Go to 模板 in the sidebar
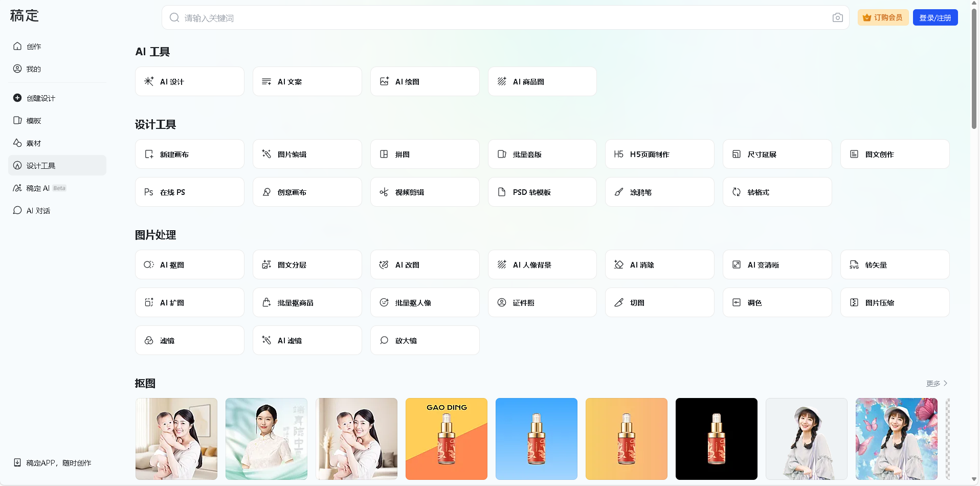Viewport: 980px width, 486px height. click(34, 121)
